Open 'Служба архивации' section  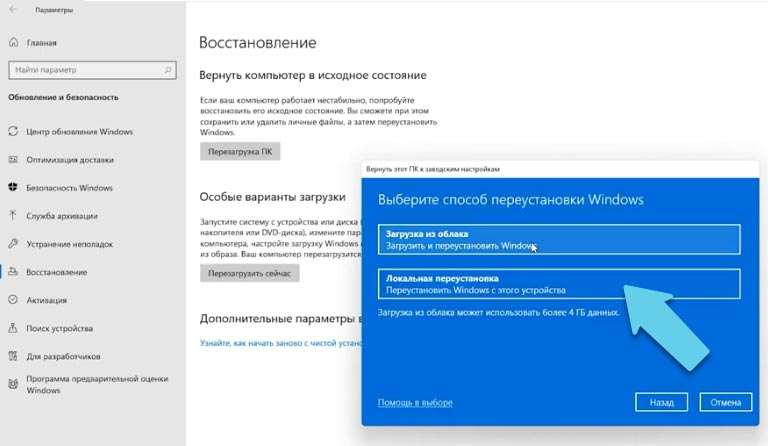62,216
